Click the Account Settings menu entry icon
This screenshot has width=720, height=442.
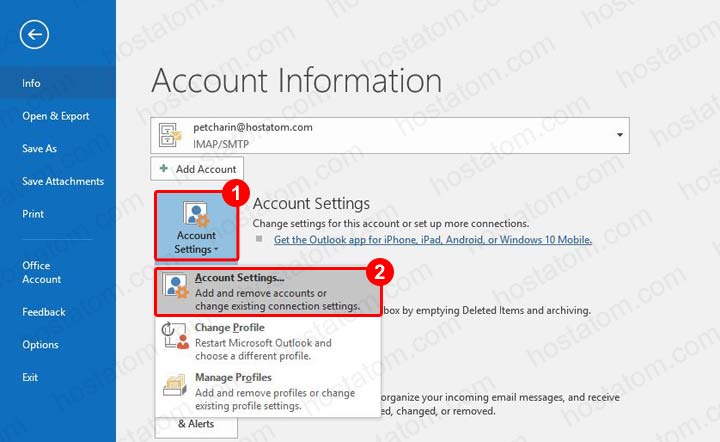(x=175, y=290)
